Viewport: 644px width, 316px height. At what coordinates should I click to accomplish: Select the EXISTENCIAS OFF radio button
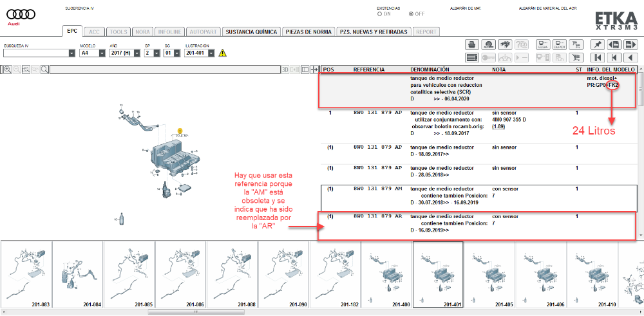pos(412,14)
